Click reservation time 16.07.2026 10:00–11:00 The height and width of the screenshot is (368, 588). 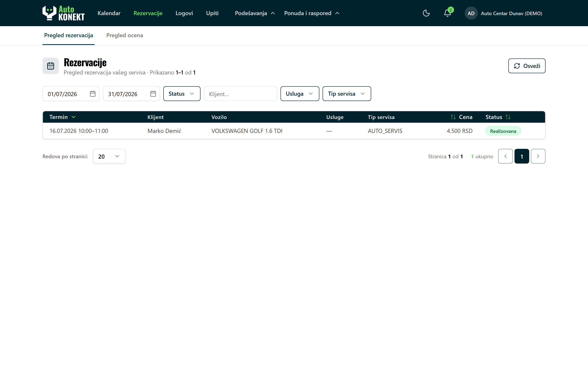(79, 131)
